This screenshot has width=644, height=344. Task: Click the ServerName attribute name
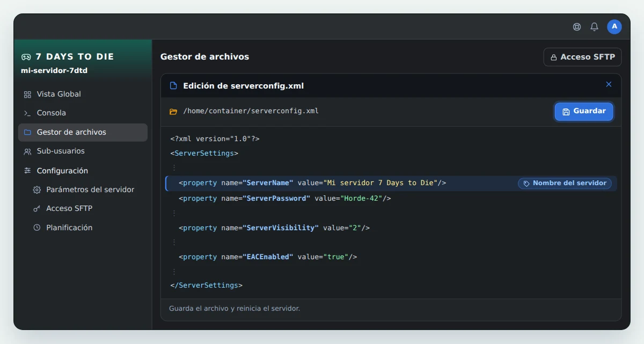tap(268, 183)
